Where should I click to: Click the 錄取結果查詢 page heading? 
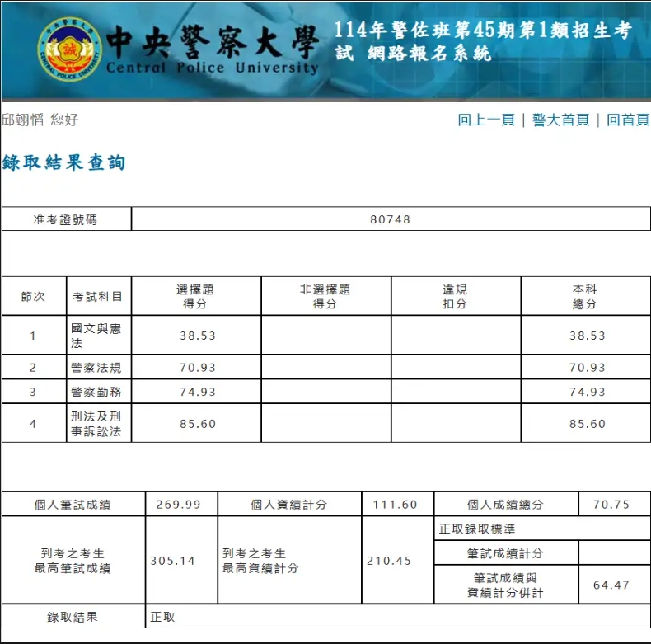point(63,162)
